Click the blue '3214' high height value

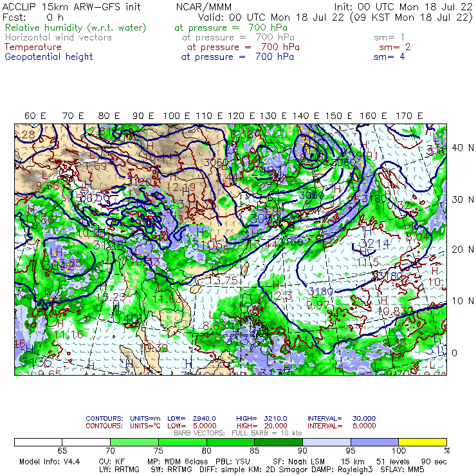coord(374,243)
